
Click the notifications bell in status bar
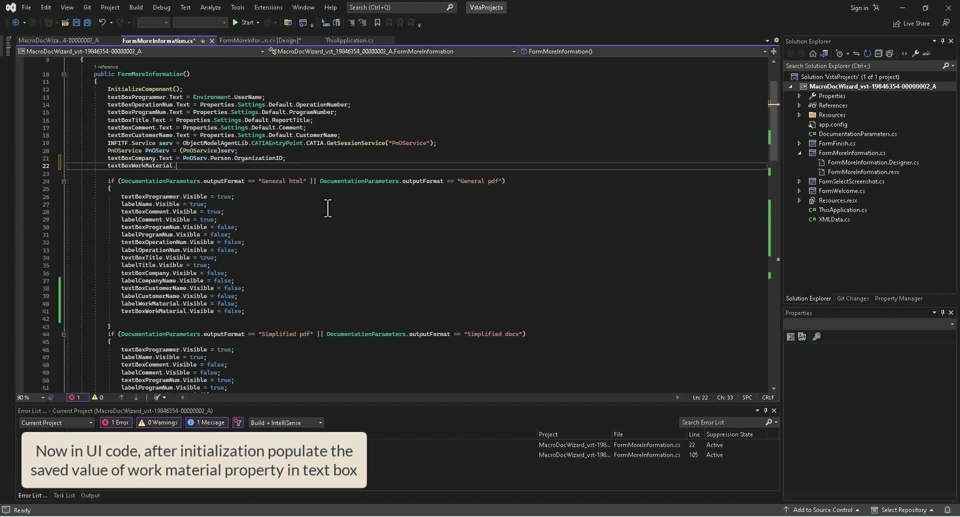947,510
